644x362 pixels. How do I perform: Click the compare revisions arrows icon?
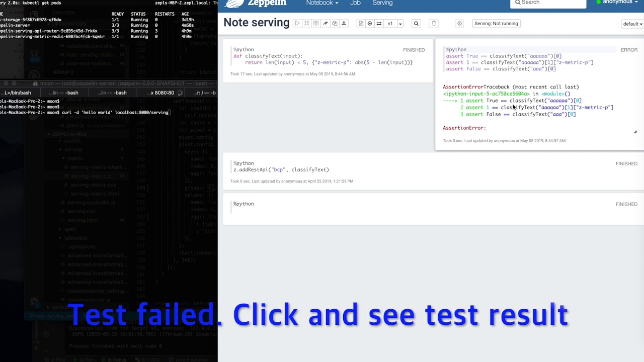pos(379,24)
